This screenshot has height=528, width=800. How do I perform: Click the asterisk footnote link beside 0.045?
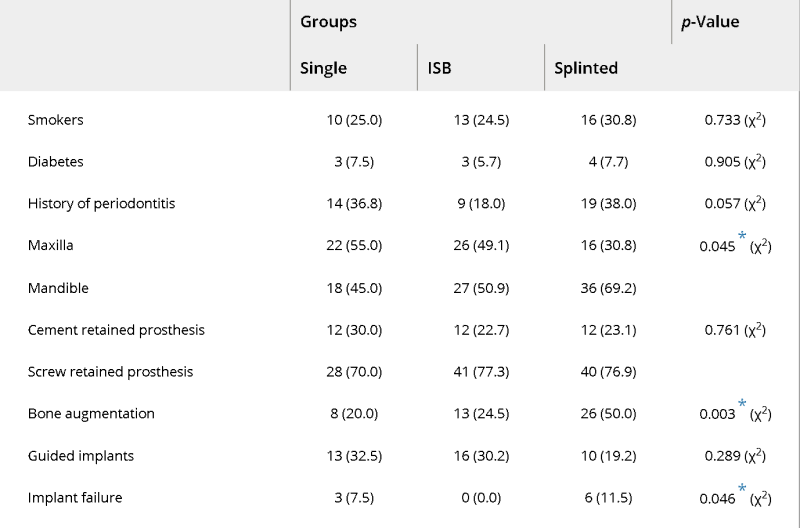tap(742, 236)
